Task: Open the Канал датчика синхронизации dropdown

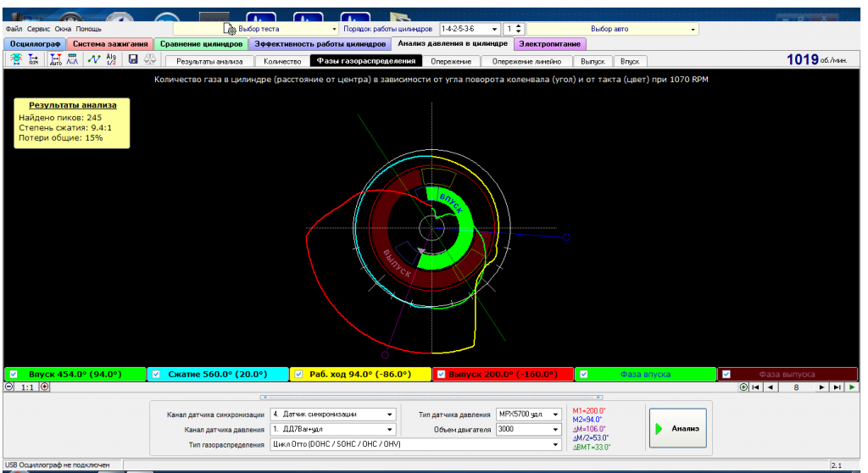Action: [390, 415]
